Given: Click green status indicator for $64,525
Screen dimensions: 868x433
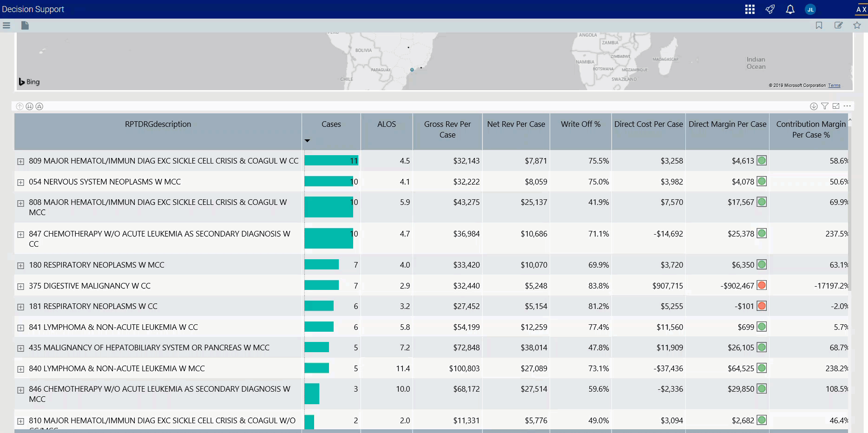Looking at the screenshot, I should tap(762, 368).
